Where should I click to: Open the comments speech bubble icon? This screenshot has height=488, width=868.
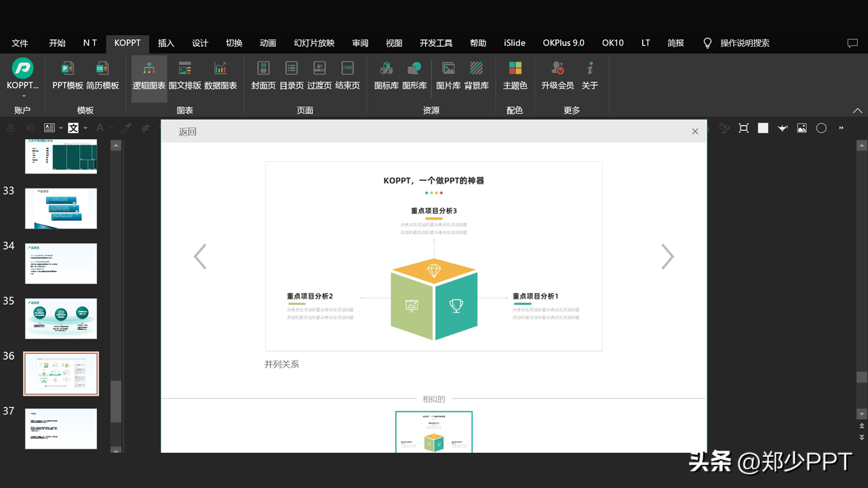pyautogui.click(x=852, y=43)
